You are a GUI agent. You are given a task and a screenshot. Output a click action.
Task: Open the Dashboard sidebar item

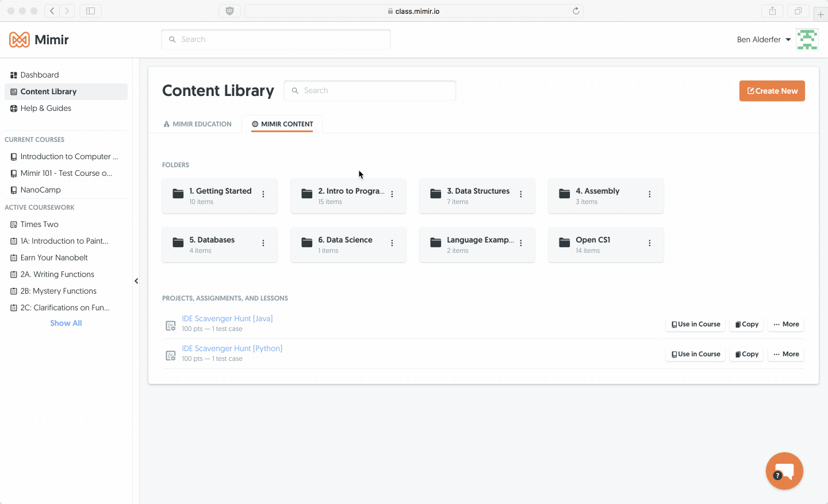pos(66,75)
